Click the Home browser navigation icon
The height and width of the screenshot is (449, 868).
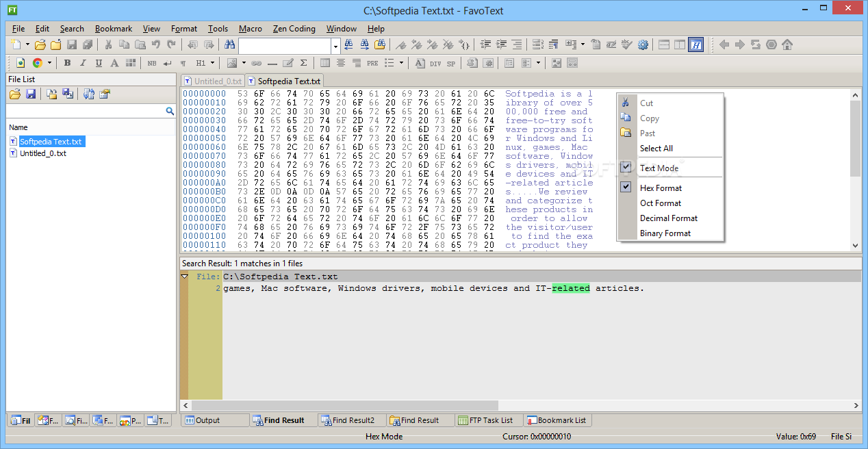pyautogui.click(x=787, y=44)
